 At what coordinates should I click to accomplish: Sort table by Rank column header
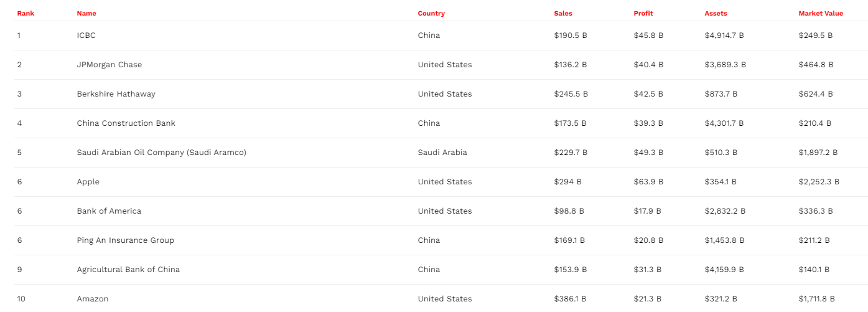(x=26, y=13)
